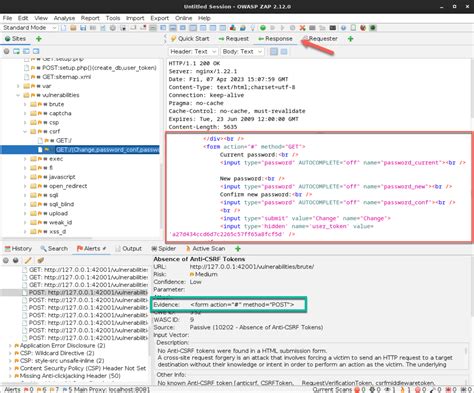Open the Session Properties gear icon
The width and height of the screenshot is (474, 393).
click(113, 28)
